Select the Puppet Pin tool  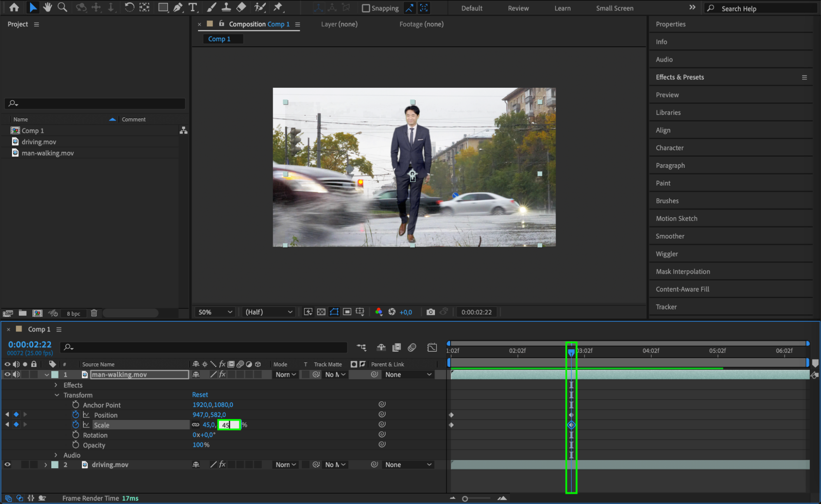(x=278, y=7)
